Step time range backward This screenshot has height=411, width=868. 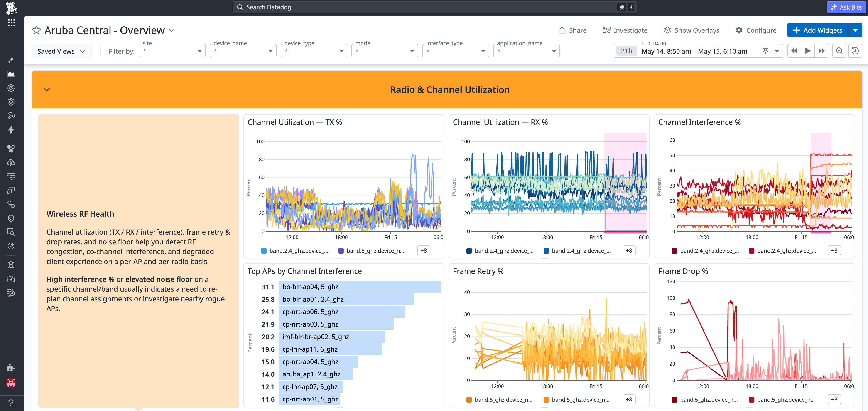click(794, 51)
